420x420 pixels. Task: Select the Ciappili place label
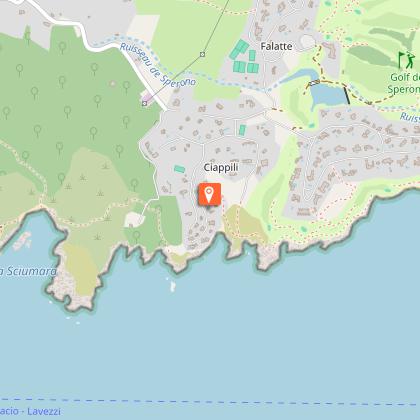point(221,167)
